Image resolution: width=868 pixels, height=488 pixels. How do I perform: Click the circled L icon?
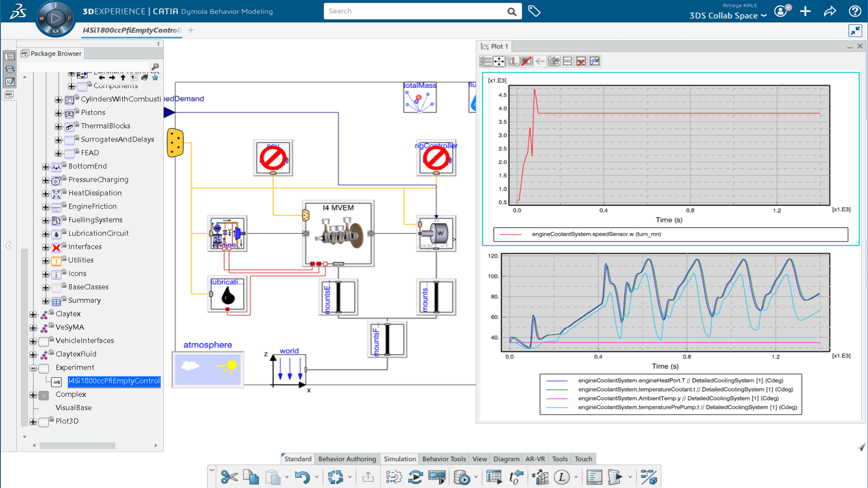(x=561, y=477)
